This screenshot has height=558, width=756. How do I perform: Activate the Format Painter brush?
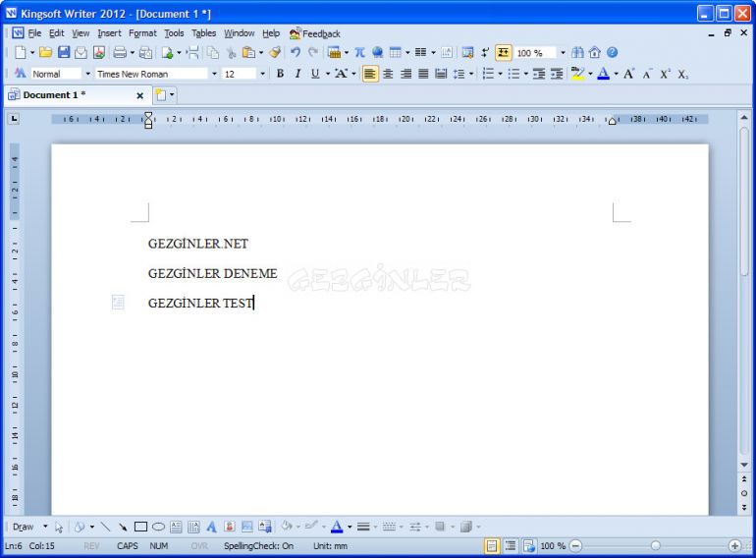click(275, 53)
